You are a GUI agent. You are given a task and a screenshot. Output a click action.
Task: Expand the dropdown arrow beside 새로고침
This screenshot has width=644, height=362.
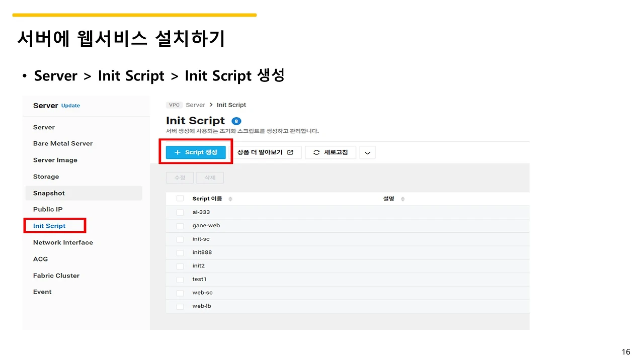coord(367,153)
